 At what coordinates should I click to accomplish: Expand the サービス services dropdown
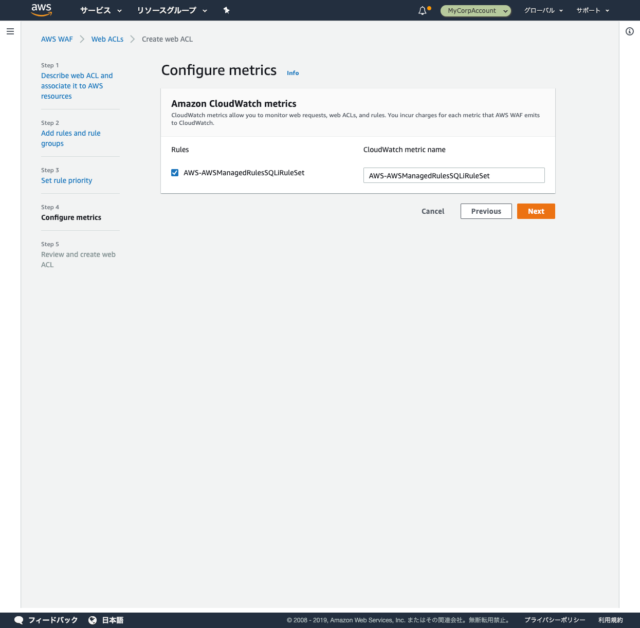pyautogui.click(x=101, y=11)
